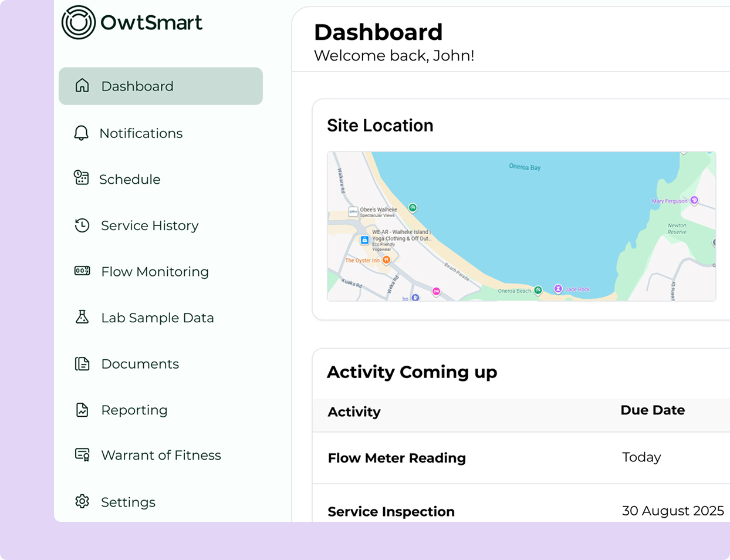Open the Notifications page
Image resolution: width=730 pixels, height=560 pixels.
click(141, 133)
